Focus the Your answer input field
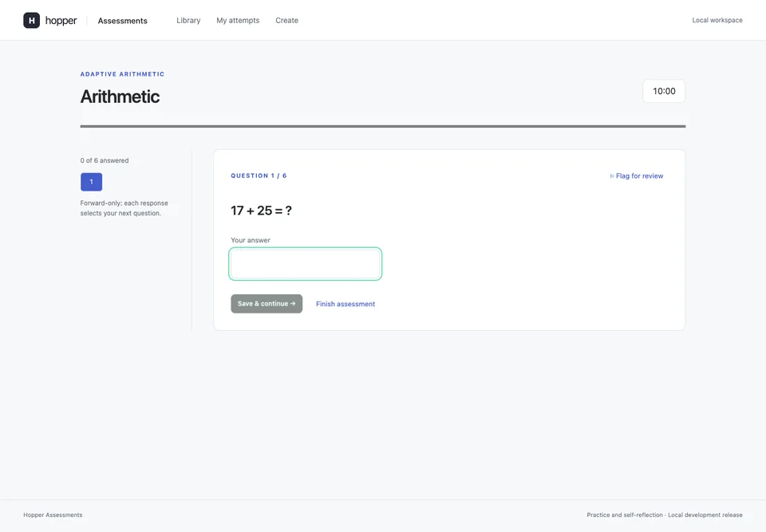 click(306, 264)
